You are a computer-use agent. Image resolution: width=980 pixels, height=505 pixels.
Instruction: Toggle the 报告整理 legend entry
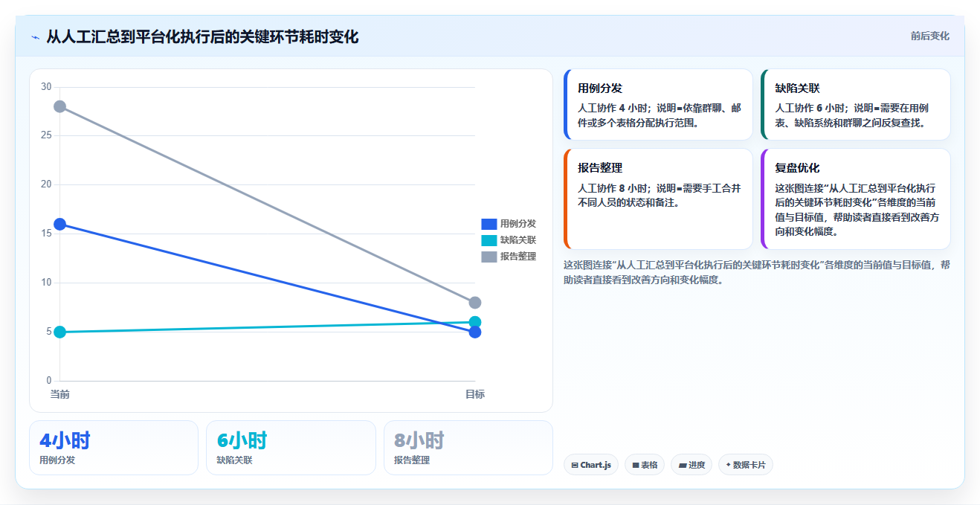pos(509,256)
